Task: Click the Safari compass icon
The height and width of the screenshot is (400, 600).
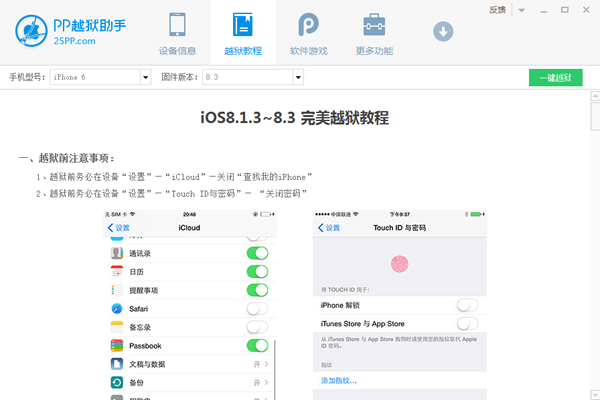Action: (117, 309)
